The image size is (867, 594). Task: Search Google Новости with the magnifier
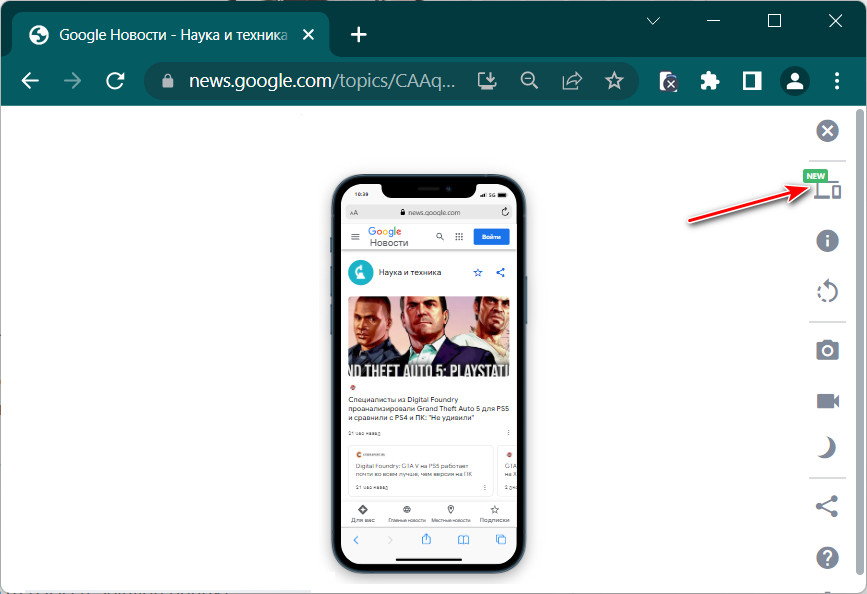(440, 237)
